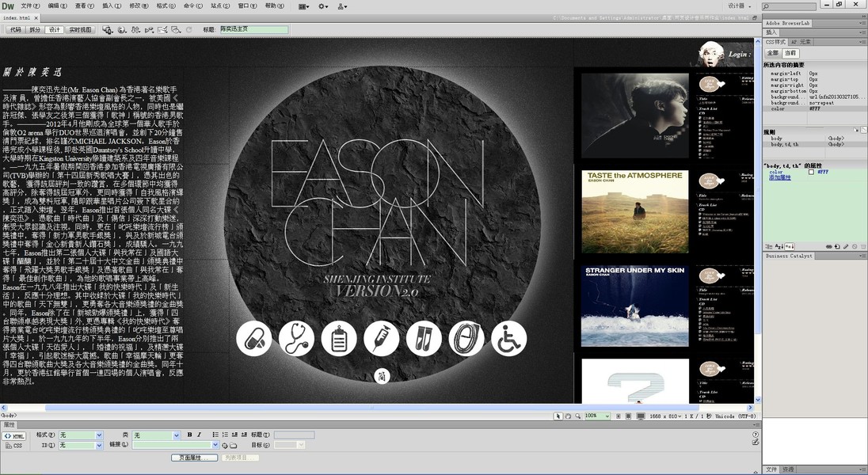Click the pill capsule icon on page
Viewport: 868px width, 475px height.
click(x=254, y=339)
